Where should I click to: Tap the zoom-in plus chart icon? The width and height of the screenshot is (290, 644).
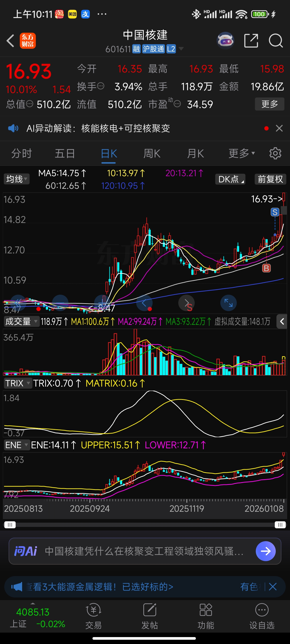(x=103, y=303)
